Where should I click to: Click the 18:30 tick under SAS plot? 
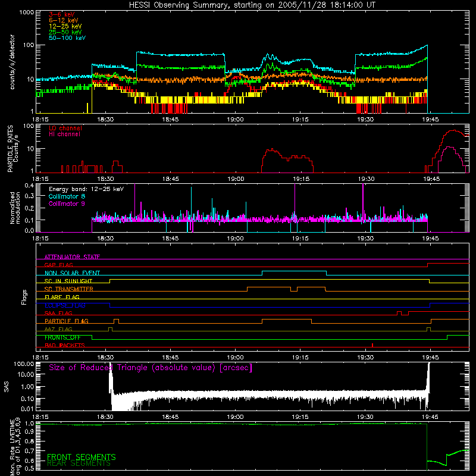coord(105,417)
